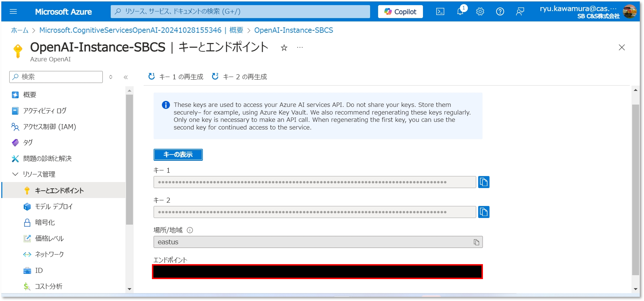Open the more options ellipsis beside the title
Viewport: 644px width, 301px height.
point(300,47)
